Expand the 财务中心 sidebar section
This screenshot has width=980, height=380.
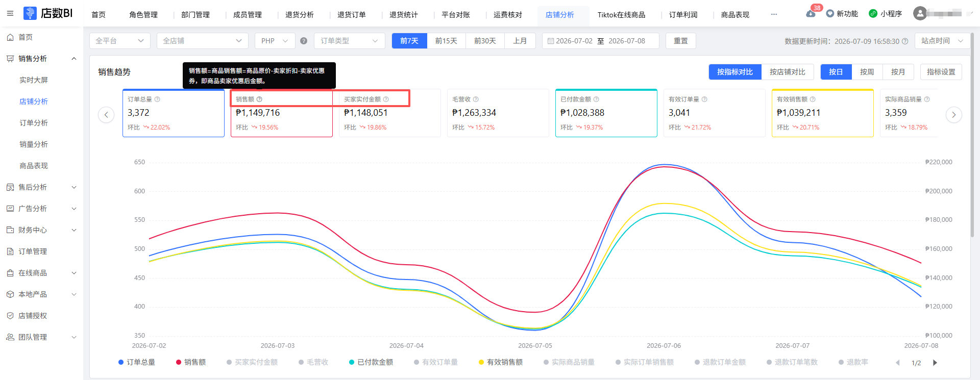[x=41, y=230]
